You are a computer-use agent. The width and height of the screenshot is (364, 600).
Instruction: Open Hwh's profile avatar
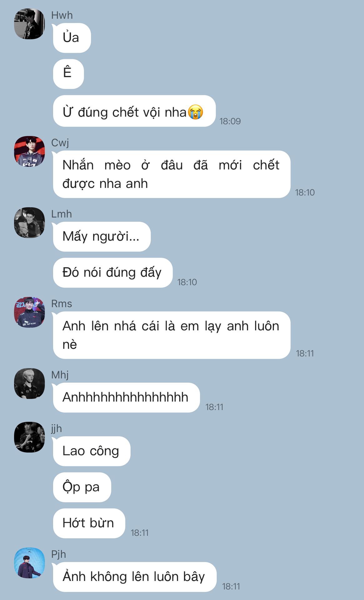(29, 24)
